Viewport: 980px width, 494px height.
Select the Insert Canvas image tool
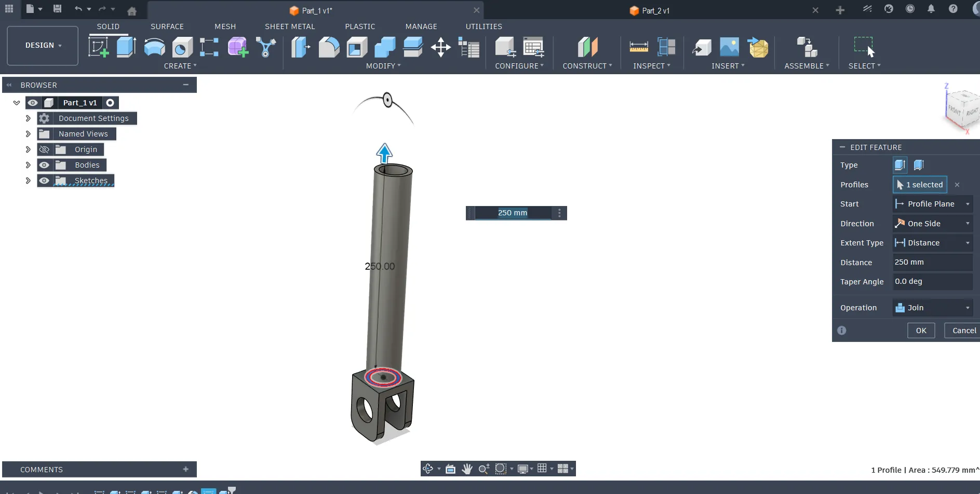pyautogui.click(x=730, y=47)
